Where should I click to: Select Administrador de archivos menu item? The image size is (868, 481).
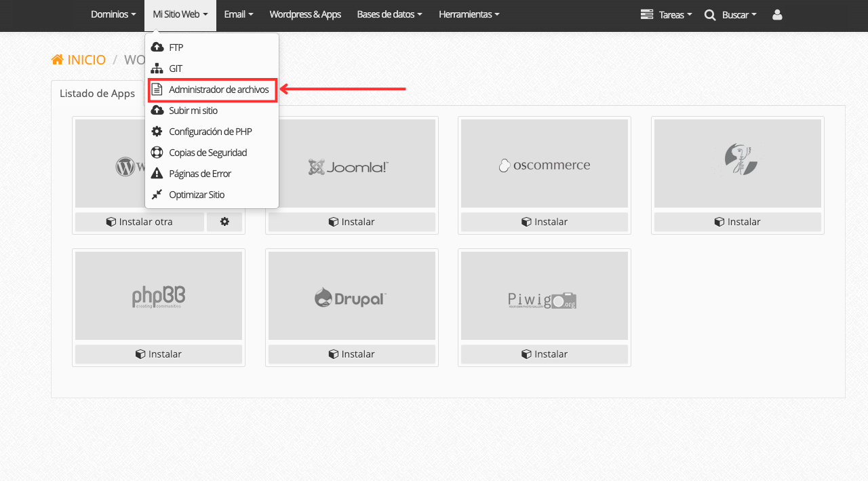coord(218,90)
